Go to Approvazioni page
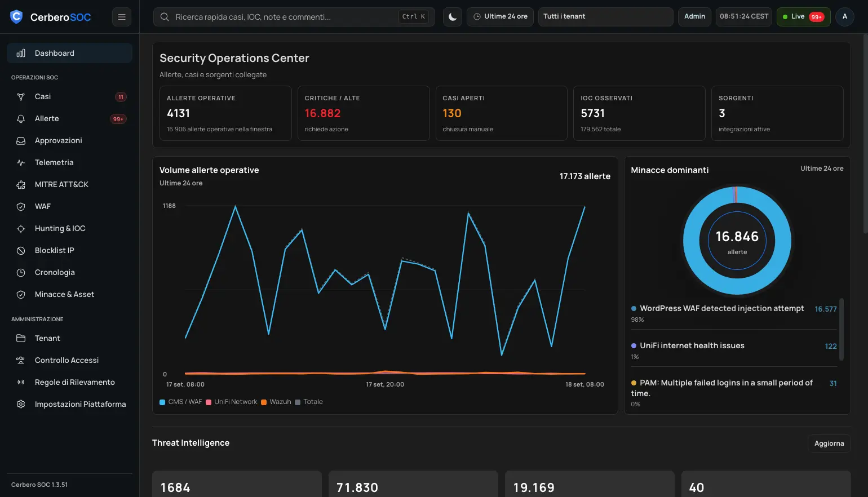Image resolution: width=868 pixels, height=497 pixels. click(69, 141)
